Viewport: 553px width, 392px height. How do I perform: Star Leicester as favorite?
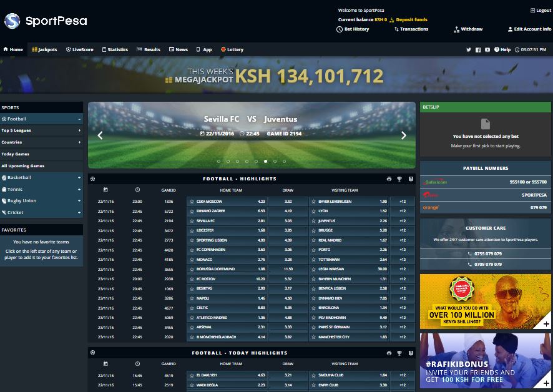point(192,230)
